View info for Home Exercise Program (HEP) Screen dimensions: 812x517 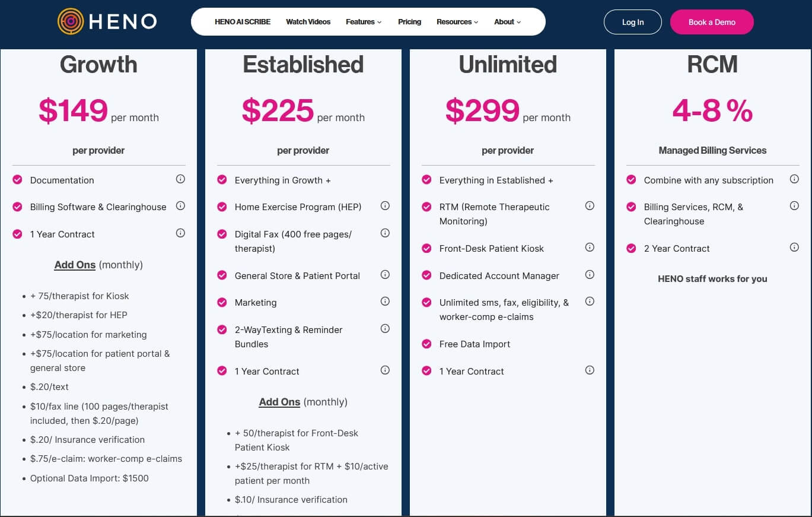pyautogui.click(x=386, y=206)
